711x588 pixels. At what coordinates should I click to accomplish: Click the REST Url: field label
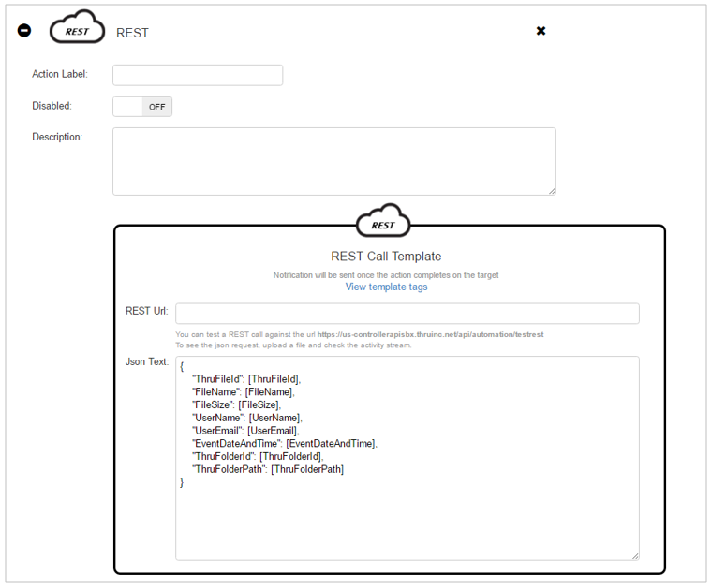tap(146, 311)
